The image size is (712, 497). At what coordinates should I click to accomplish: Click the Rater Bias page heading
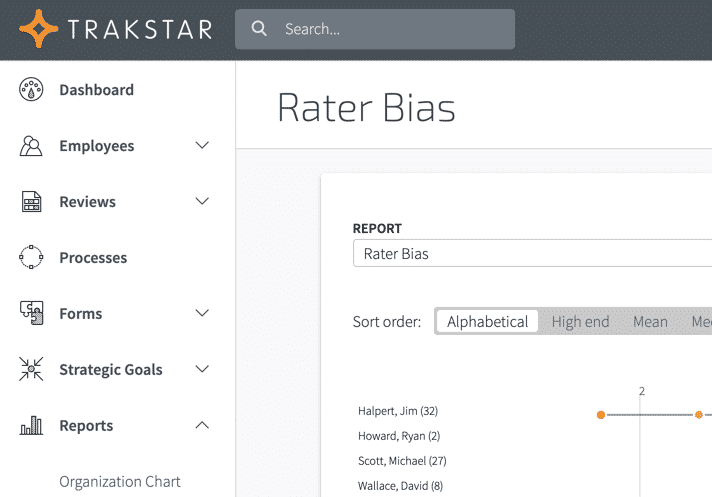pyautogui.click(x=366, y=108)
